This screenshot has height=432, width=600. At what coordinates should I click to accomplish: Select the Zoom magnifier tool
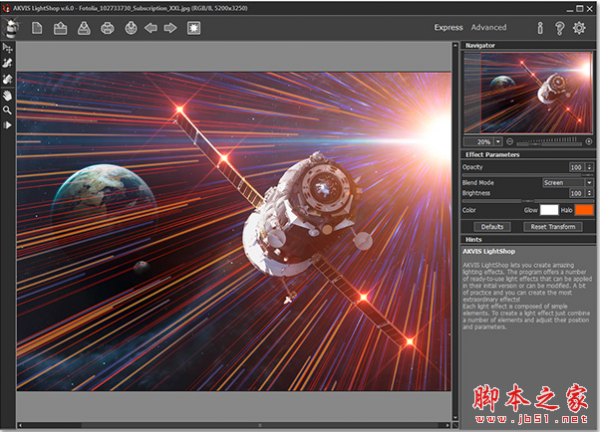(8, 110)
